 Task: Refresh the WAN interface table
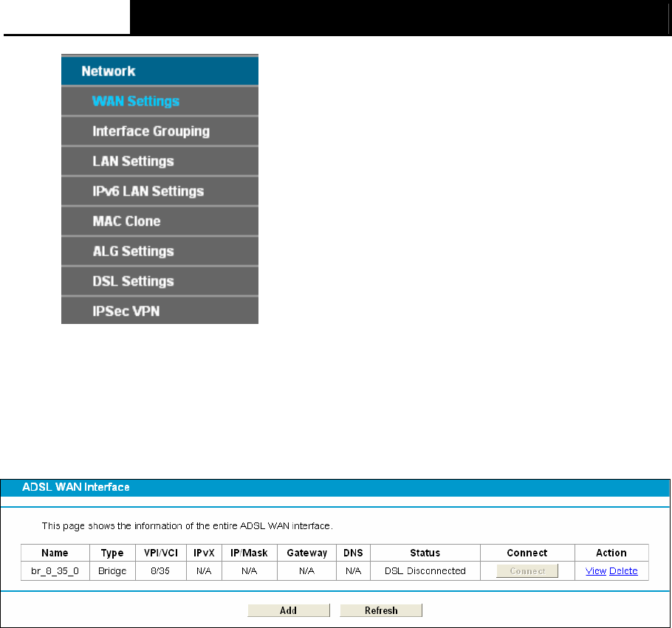(381, 610)
